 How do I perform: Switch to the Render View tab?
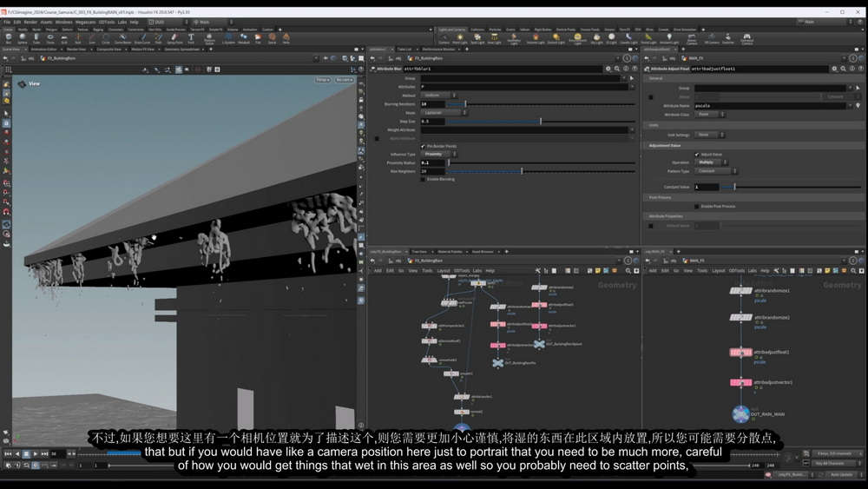(x=76, y=50)
